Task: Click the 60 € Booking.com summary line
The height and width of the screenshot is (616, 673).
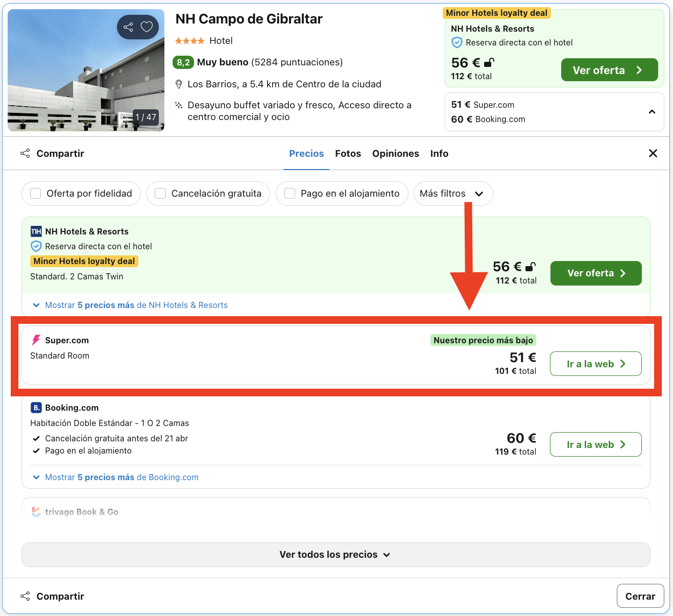Action: (x=488, y=119)
